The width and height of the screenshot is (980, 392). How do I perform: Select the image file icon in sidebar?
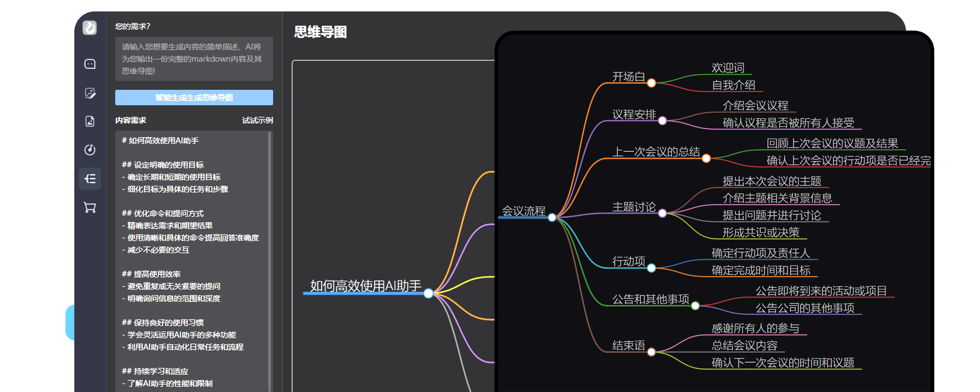pos(90,121)
